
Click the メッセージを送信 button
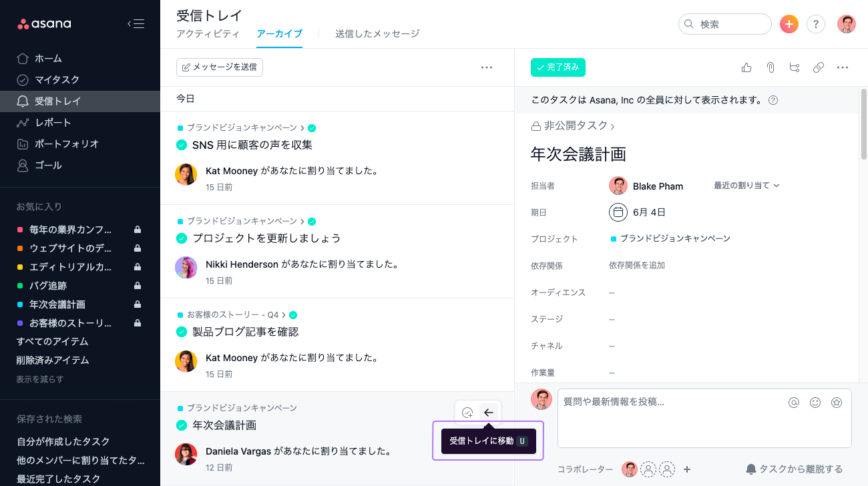point(220,67)
